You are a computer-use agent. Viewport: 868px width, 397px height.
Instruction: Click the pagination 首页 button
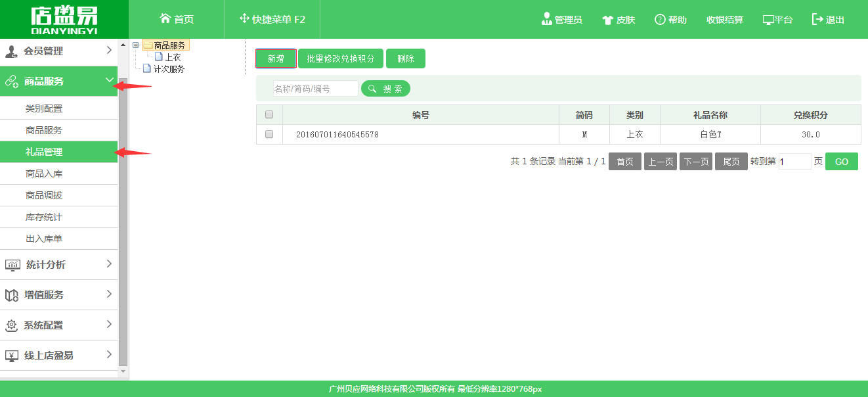click(625, 162)
